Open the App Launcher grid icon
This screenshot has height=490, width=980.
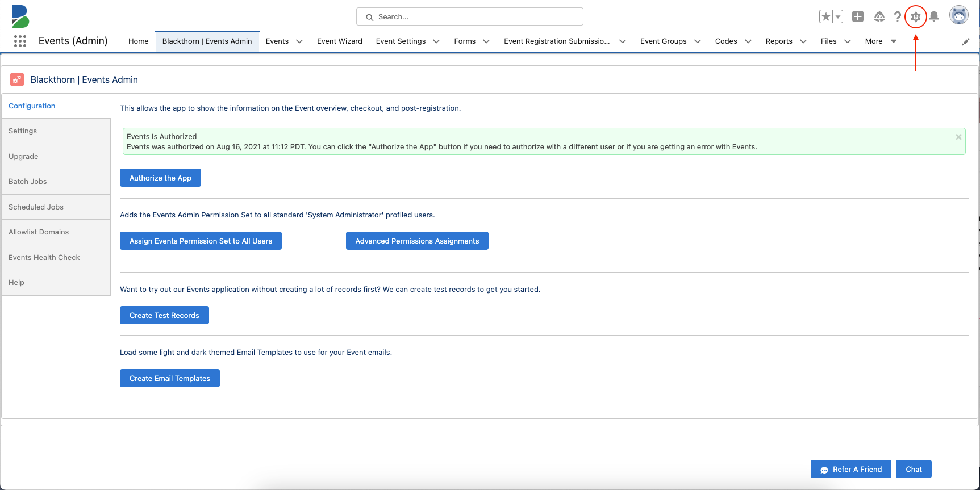coord(20,41)
